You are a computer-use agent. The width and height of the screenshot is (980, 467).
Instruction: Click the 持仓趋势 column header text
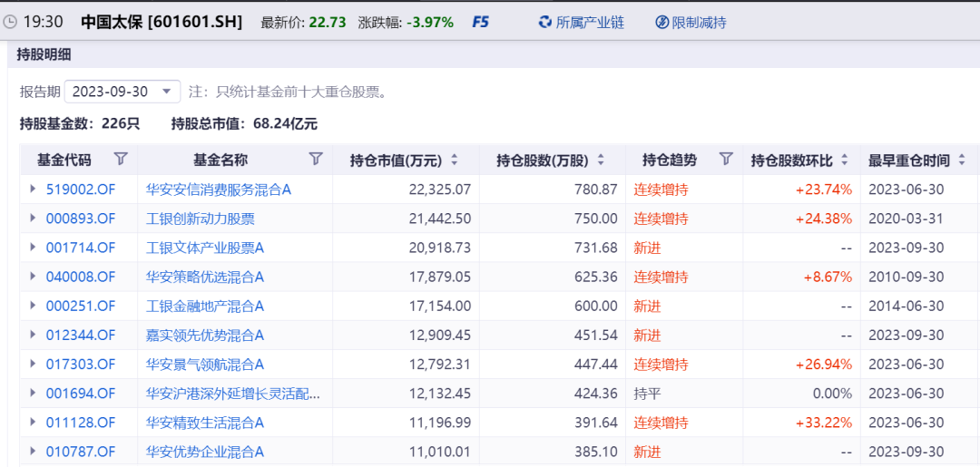pyautogui.click(x=670, y=161)
